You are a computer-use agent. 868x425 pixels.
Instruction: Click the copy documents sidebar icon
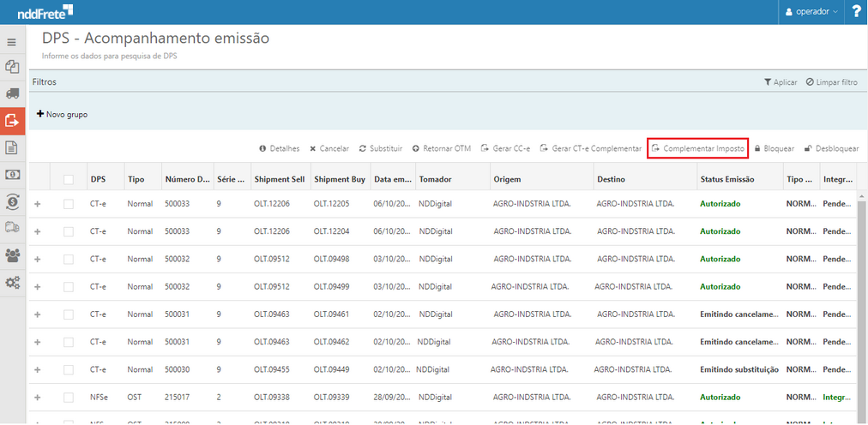point(12,67)
